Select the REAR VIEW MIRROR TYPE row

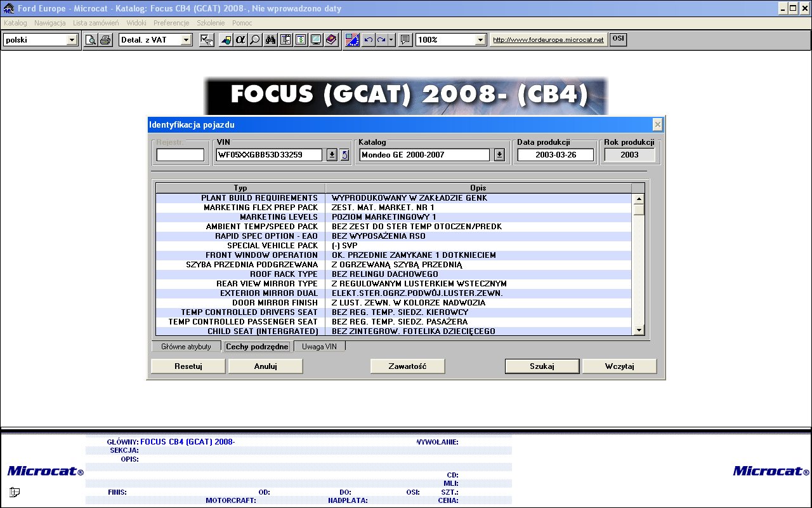[x=394, y=284]
